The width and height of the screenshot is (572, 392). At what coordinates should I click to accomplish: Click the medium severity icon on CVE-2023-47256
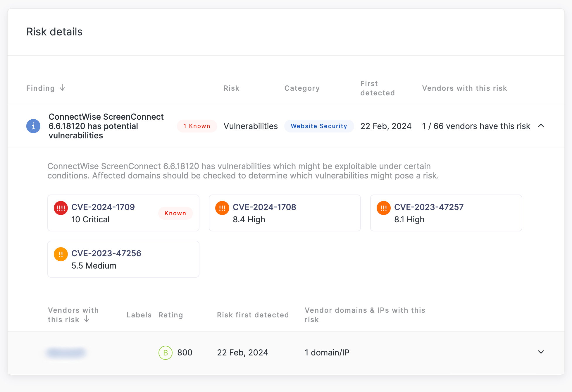point(61,254)
